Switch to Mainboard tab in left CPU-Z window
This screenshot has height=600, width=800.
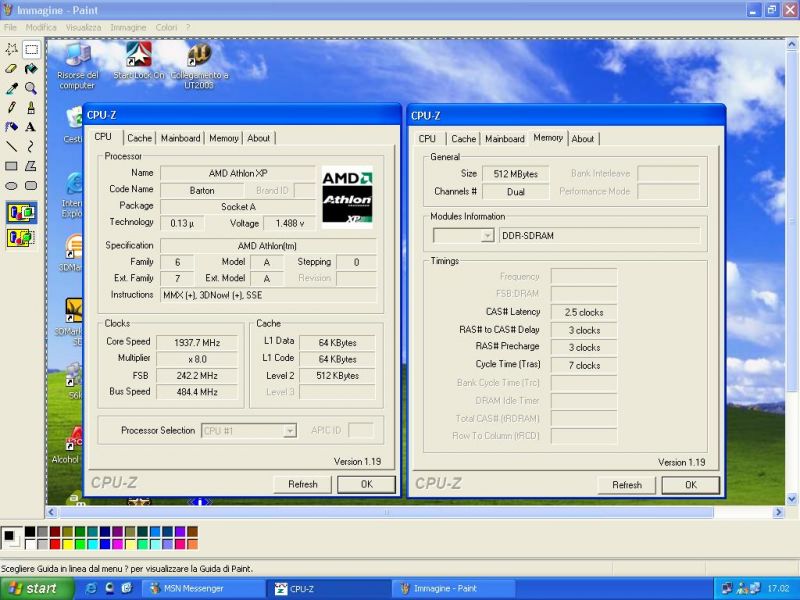click(181, 138)
